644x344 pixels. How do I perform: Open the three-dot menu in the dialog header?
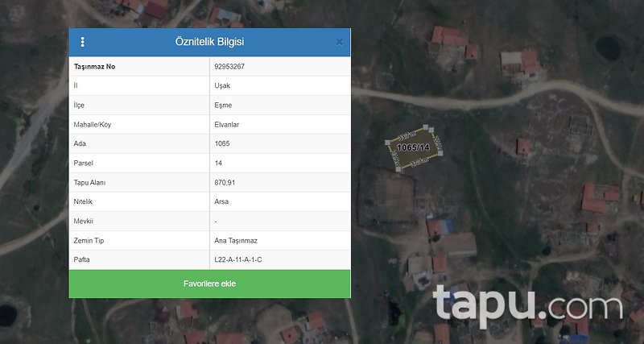pyautogui.click(x=83, y=42)
